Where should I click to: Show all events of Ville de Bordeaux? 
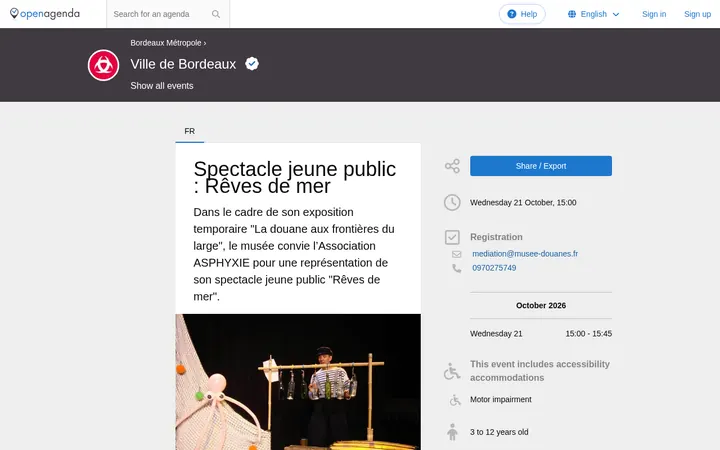[162, 86]
